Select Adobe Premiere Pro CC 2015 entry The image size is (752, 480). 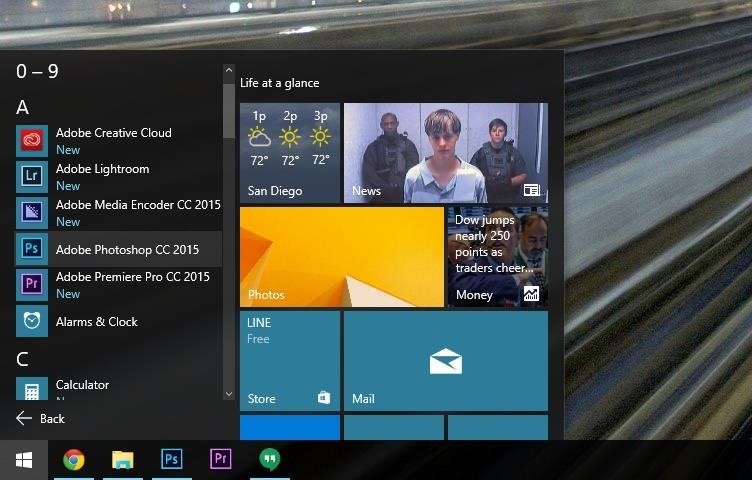[x=119, y=285]
